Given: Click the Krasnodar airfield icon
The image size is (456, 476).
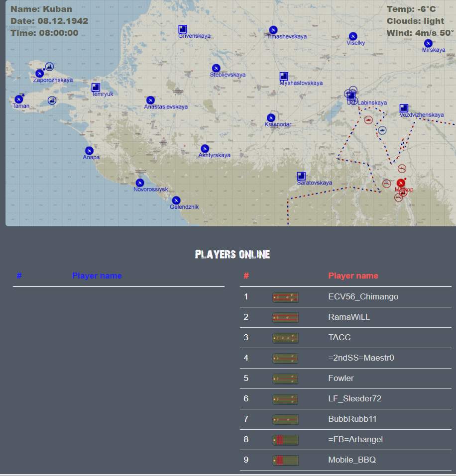Looking at the screenshot, I should (x=271, y=118).
